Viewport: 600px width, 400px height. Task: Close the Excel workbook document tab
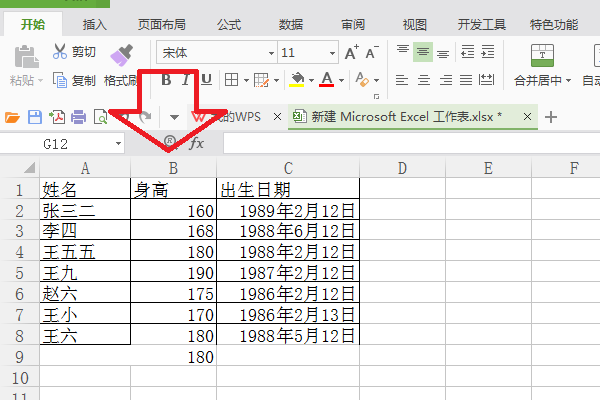pos(527,116)
